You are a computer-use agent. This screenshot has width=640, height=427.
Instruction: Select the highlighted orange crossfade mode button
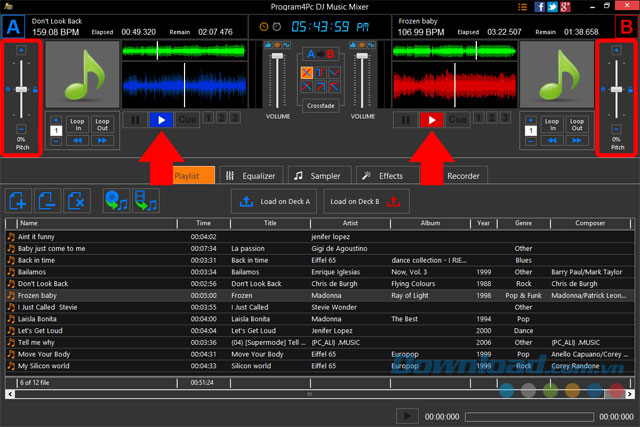pyautogui.click(x=307, y=72)
